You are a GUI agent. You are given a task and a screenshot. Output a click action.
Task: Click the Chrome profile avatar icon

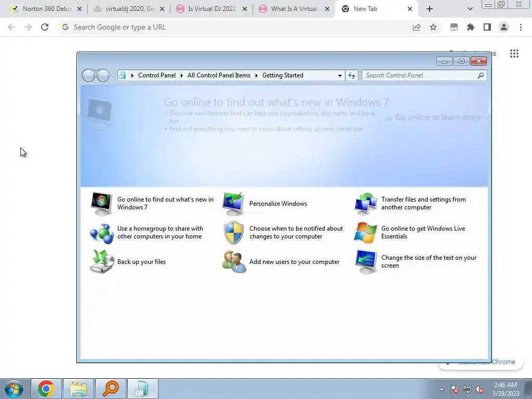pos(504,27)
